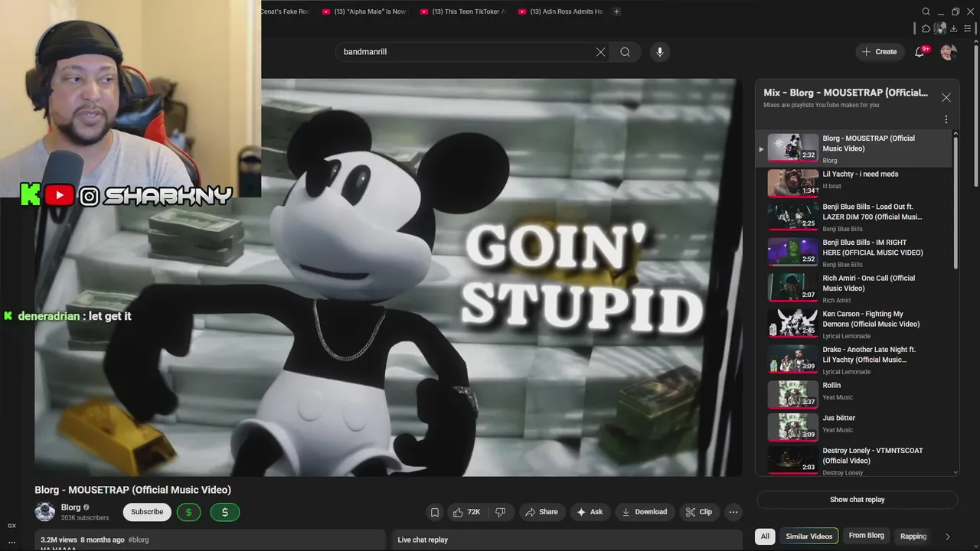Click the magnifier search button
The image size is (980, 551).
(x=626, y=52)
